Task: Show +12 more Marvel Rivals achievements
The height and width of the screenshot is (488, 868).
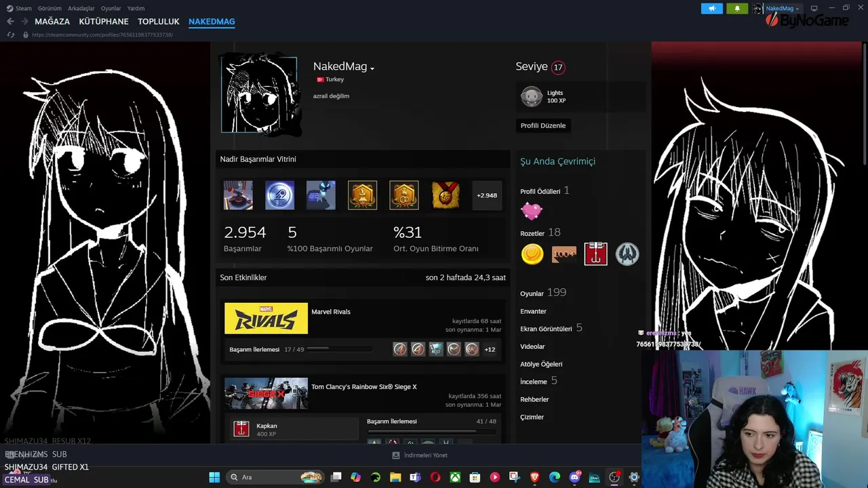Action: click(x=490, y=349)
